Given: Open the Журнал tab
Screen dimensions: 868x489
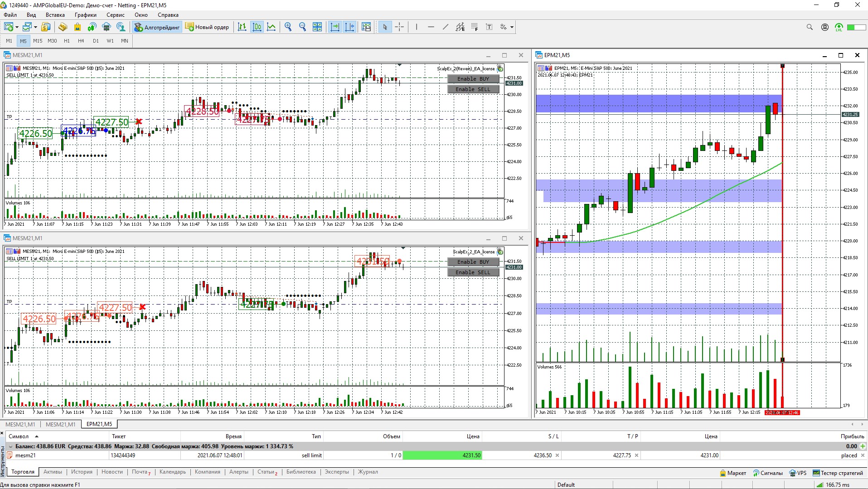Looking at the screenshot, I should coord(368,472).
